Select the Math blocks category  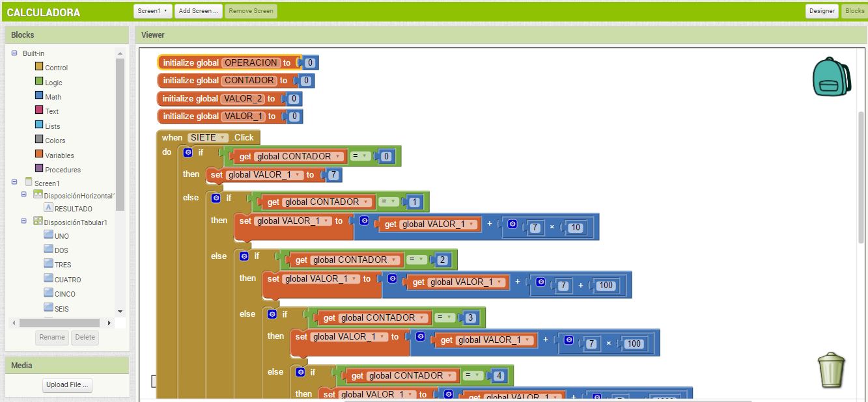pos(53,97)
